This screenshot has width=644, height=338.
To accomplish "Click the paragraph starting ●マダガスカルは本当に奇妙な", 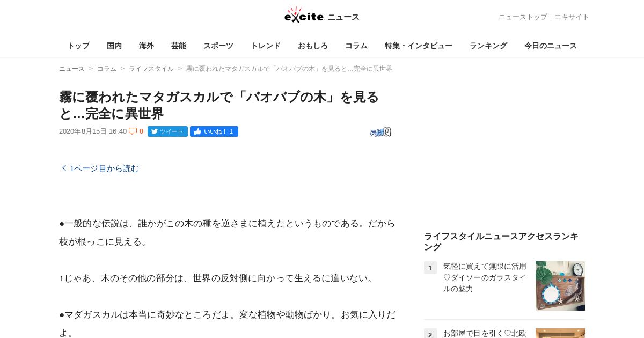I will [227, 324].
